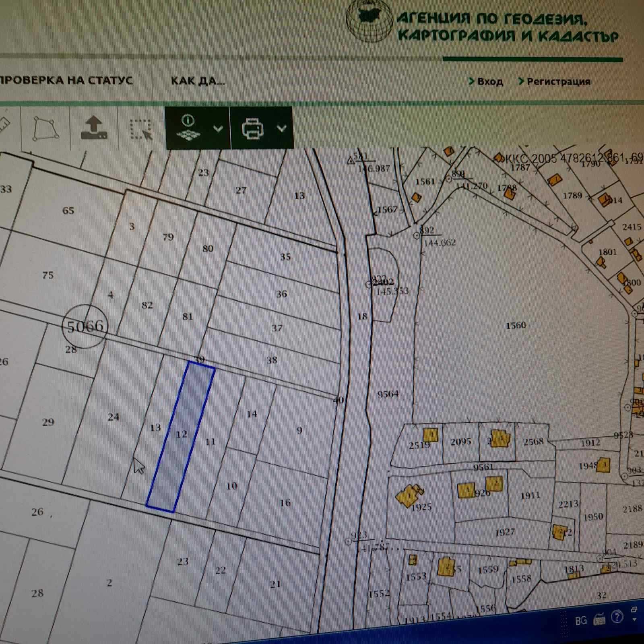Click the highlighted parcel 12
Image resolution: width=644 pixels, height=644 pixels.
[x=181, y=437]
